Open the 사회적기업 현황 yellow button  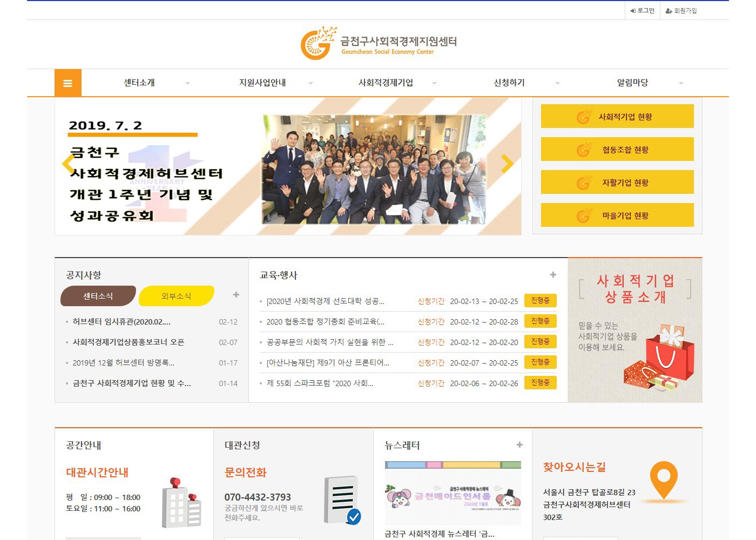tap(617, 117)
